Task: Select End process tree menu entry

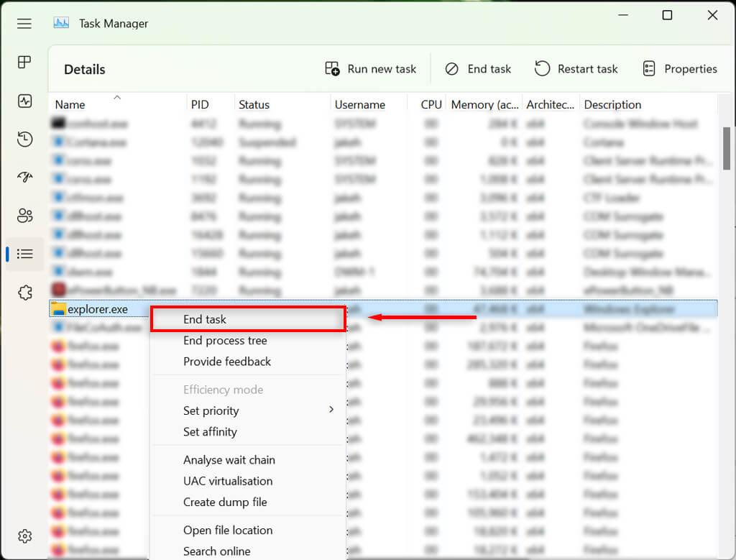Action: pyautogui.click(x=225, y=341)
